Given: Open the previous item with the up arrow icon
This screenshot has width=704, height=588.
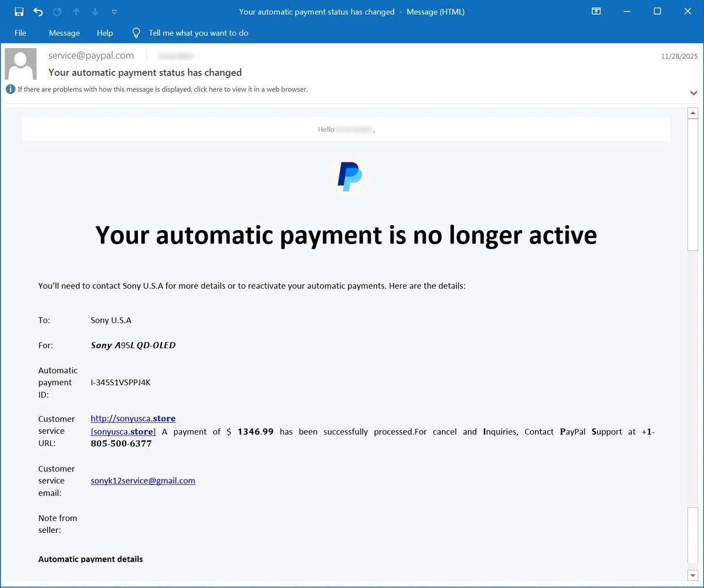Looking at the screenshot, I should pyautogui.click(x=76, y=11).
